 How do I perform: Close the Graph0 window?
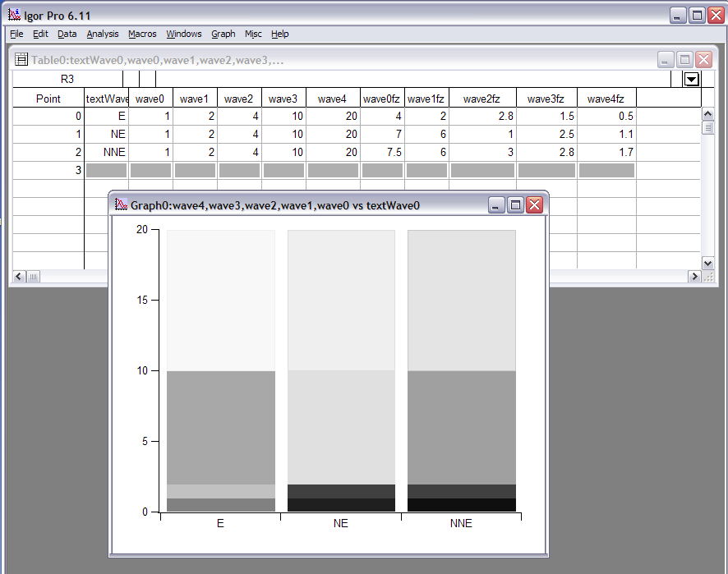point(534,204)
